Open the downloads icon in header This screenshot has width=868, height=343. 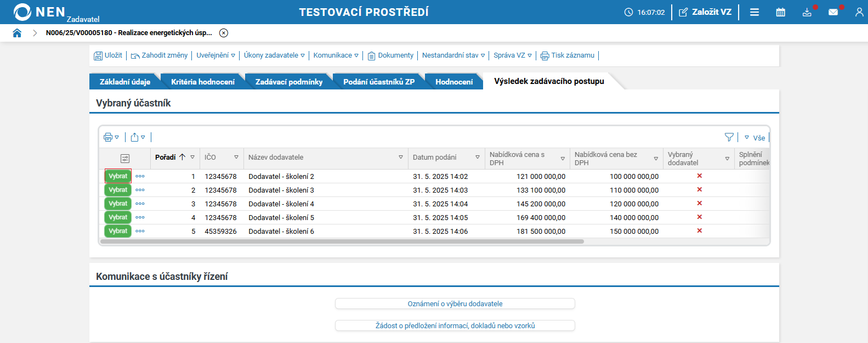[x=807, y=12]
